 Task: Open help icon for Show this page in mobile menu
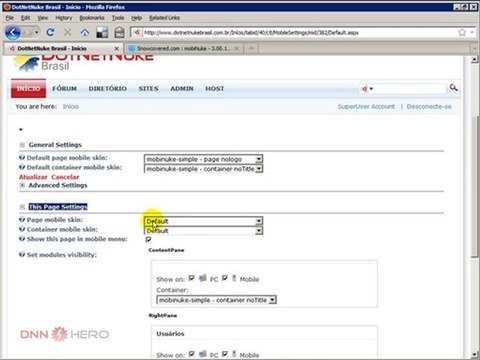point(22,239)
